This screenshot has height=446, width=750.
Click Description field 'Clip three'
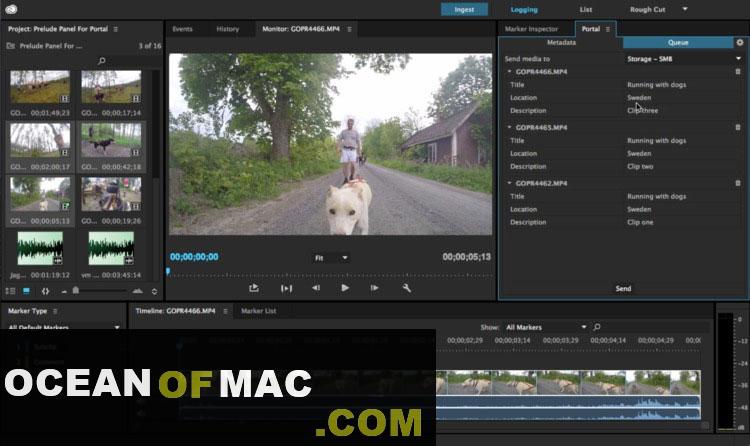click(x=642, y=111)
